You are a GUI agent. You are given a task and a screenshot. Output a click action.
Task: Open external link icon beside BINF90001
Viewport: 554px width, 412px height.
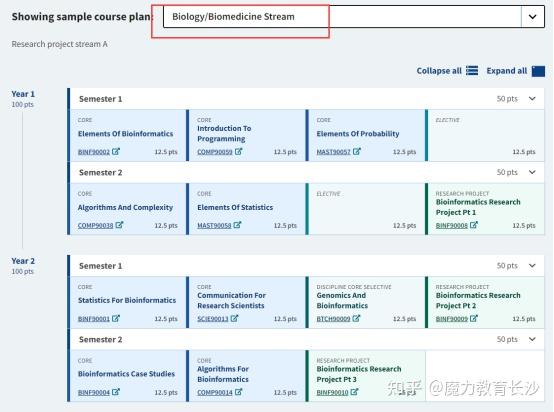click(x=116, y=318)
